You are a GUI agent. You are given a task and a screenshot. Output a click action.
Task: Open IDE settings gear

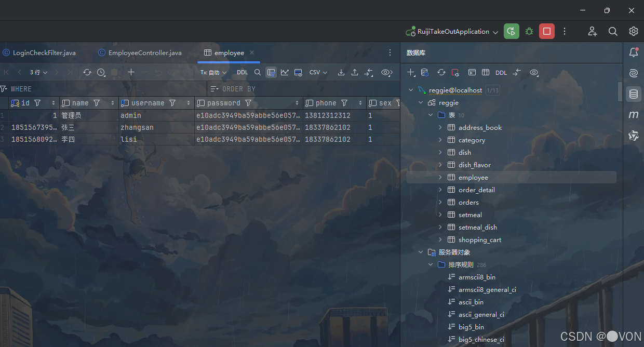pyautogui.click(x=633, y=31)
